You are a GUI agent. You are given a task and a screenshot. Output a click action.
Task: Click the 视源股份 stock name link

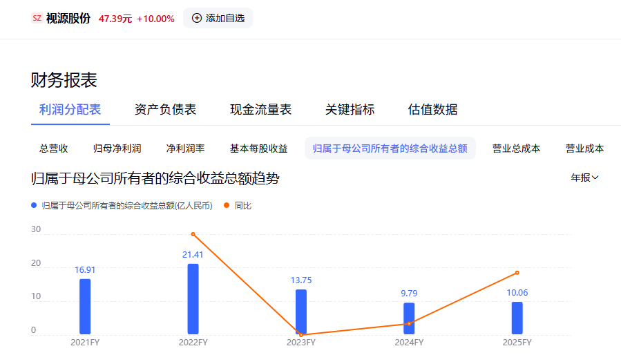(68, 18)
